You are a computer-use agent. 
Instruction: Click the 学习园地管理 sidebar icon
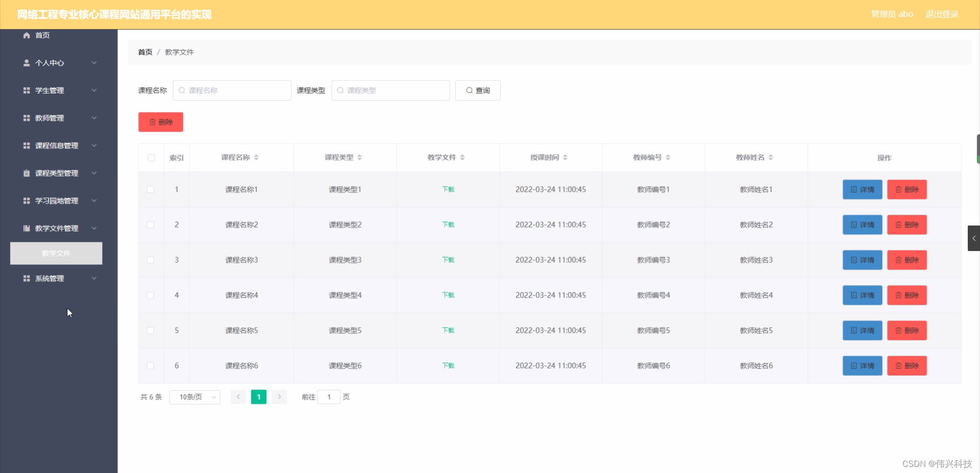coord(26,201)
